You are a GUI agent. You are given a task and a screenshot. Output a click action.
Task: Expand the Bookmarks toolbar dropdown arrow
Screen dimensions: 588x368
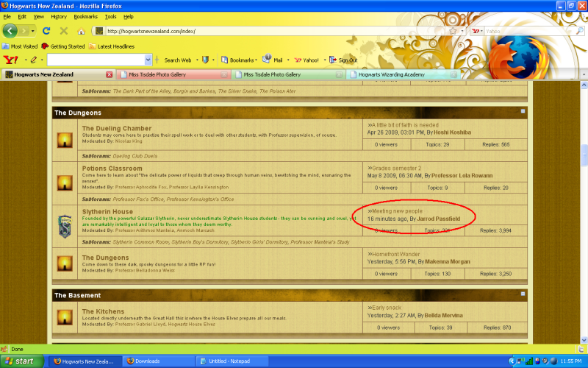click(256, 60)
